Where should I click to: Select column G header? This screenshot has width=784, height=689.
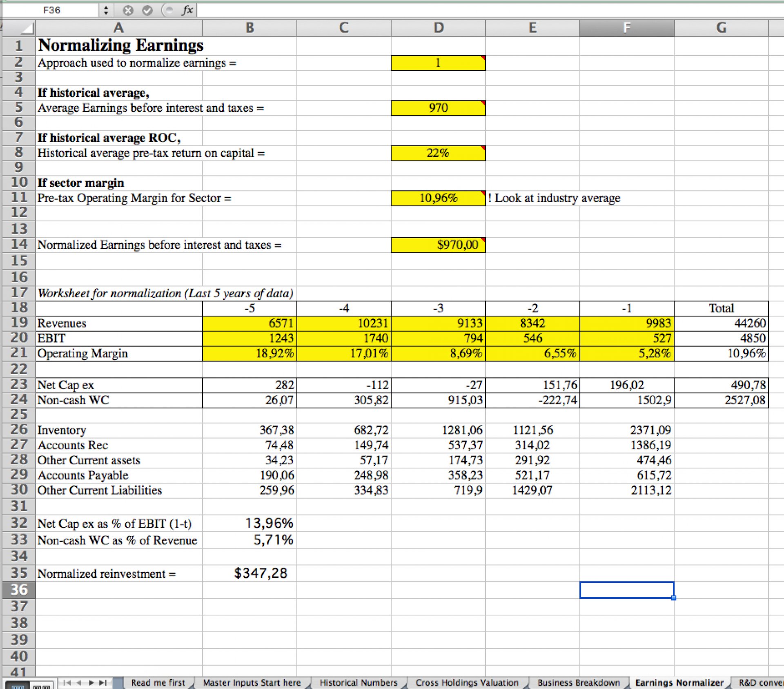721,28
